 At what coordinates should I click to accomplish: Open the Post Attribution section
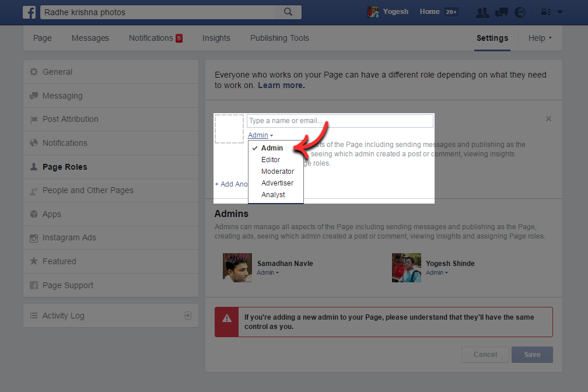coord(111,119)
